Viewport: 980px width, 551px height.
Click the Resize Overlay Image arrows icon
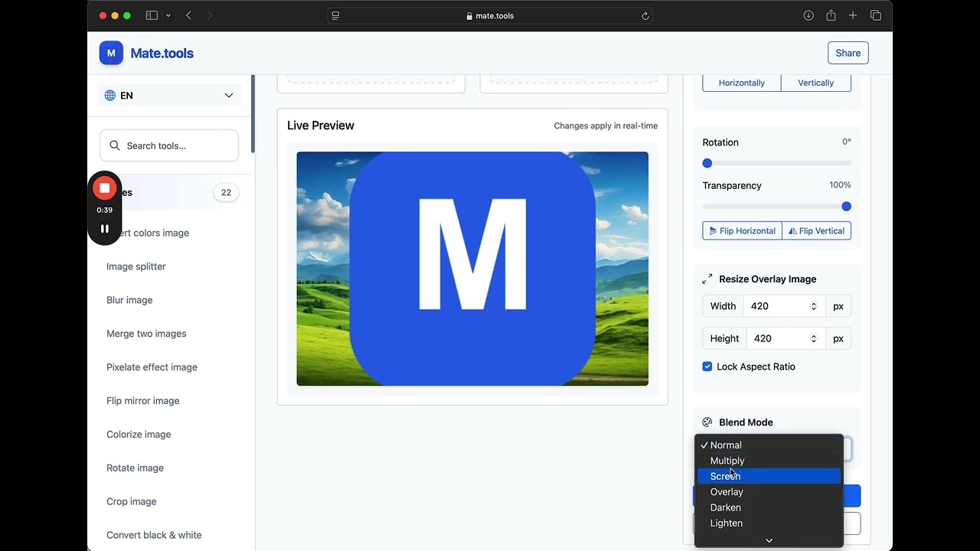(707, 279)
